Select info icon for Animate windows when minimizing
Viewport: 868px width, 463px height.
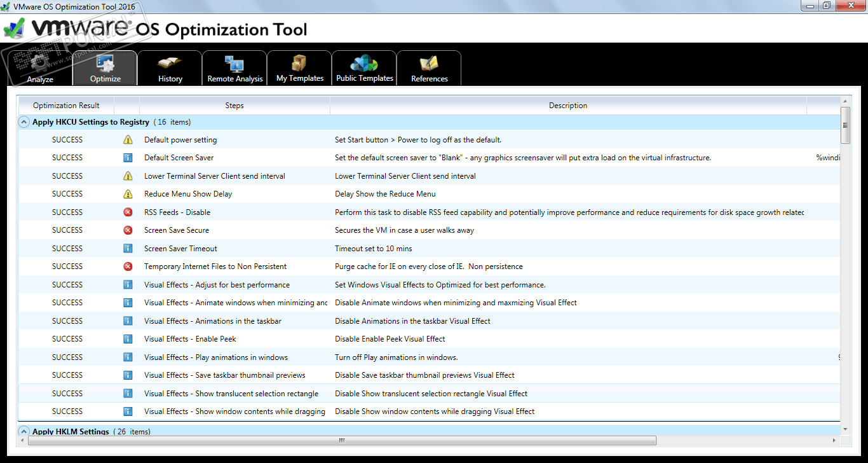(128, 303)
